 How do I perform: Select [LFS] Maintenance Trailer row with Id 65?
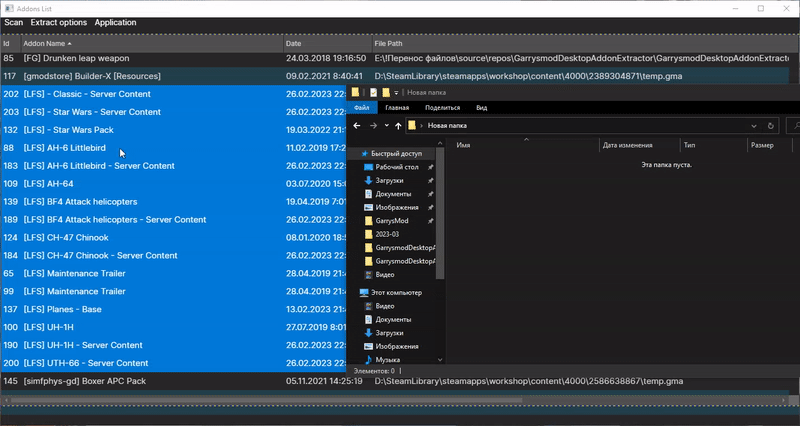pos(173,273)
